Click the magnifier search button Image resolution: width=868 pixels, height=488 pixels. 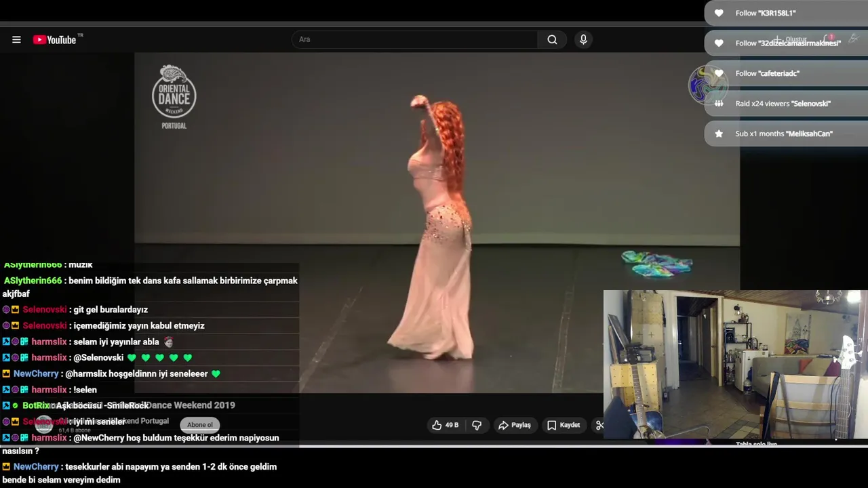tap(552, 39)
